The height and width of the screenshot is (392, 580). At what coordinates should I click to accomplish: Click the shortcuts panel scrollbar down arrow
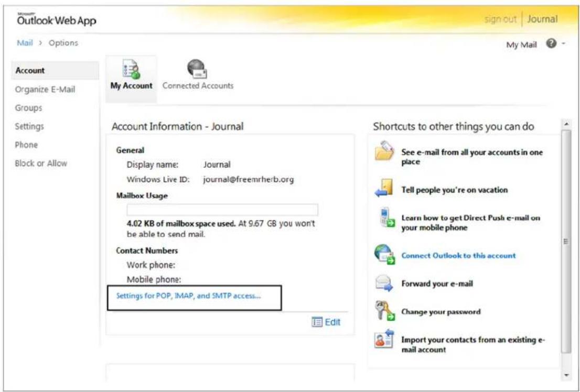coord(566,375)
